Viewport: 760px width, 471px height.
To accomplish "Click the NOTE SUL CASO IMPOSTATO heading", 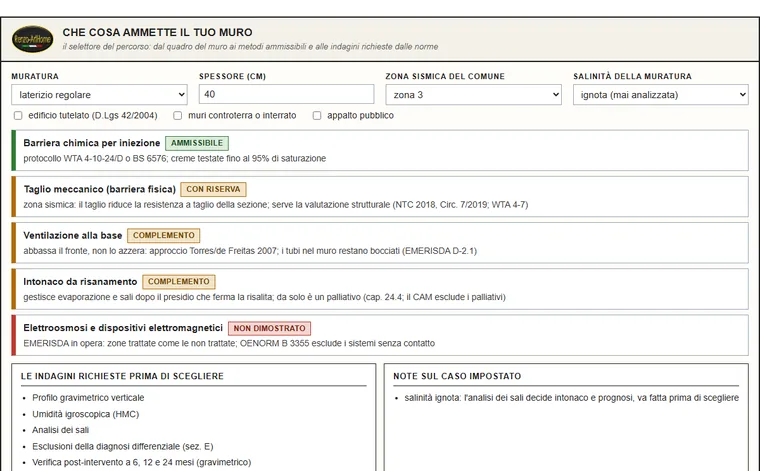I will click(x=457, y=376).
